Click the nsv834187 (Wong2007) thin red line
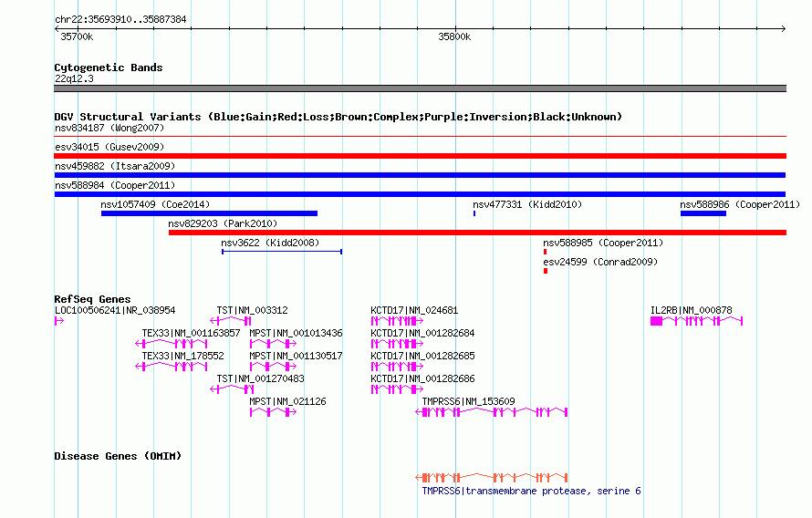The height and width of the screenshot is (518, 812). pos(420,137)
